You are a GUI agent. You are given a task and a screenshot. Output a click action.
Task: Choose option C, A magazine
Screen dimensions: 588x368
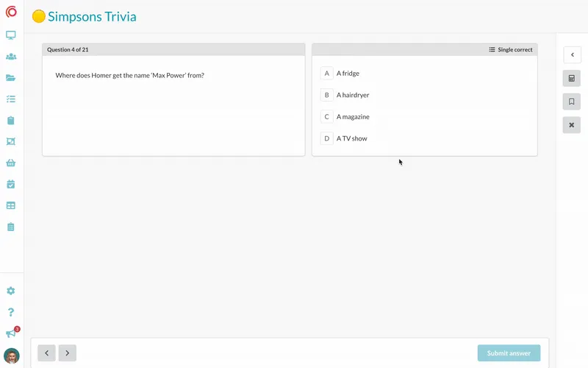pyautogui.click(x=345, y=117)
